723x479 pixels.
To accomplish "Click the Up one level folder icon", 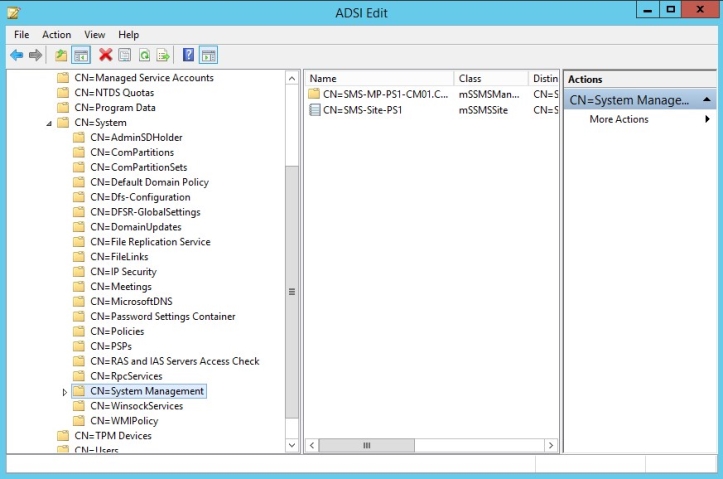I will click(62, 55).
